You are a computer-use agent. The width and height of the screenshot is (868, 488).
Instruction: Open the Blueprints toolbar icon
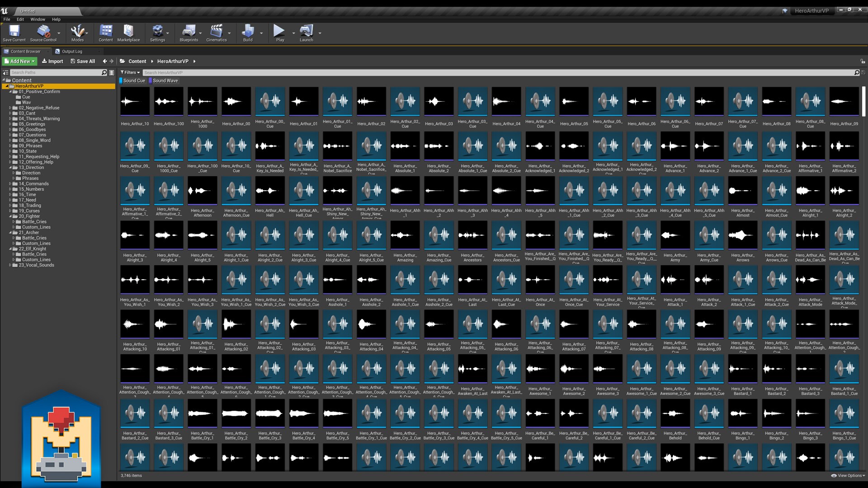pyautogui.click(x=189, y=33)
